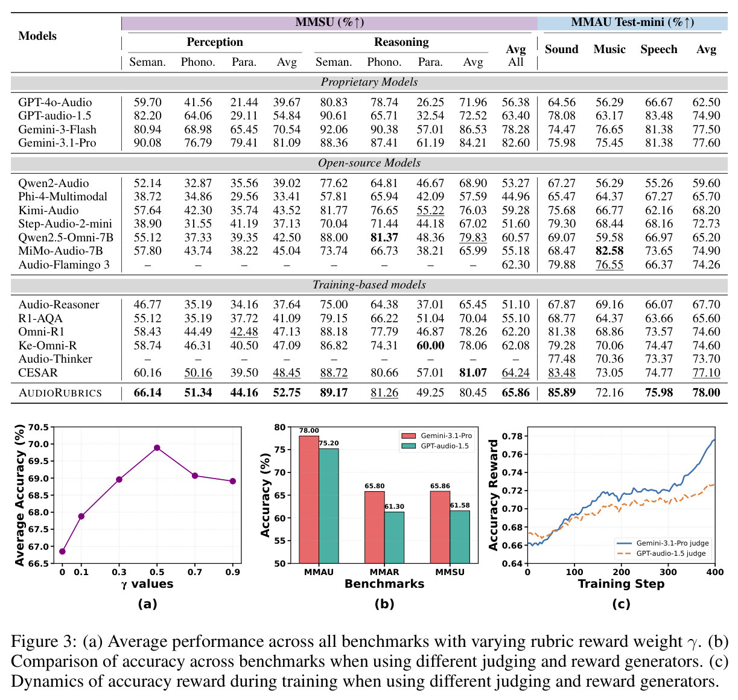Screen dimensions: 738x700
Task: Click the red Gemini-3.1-Pro bar for MMAU
Action: (x=309, y=500)
